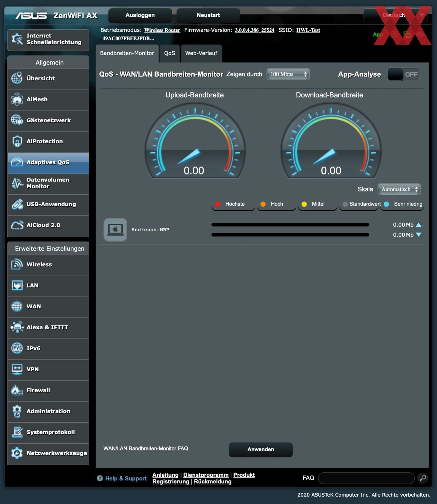Open the Adaptives QoS menu entry

pyautogui.click(x=48, y=163)
